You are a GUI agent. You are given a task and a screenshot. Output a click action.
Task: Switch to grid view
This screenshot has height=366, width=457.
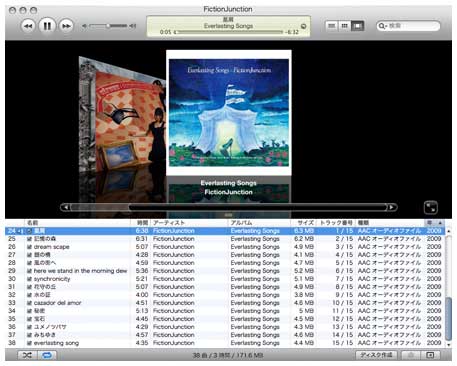(344, 26)
